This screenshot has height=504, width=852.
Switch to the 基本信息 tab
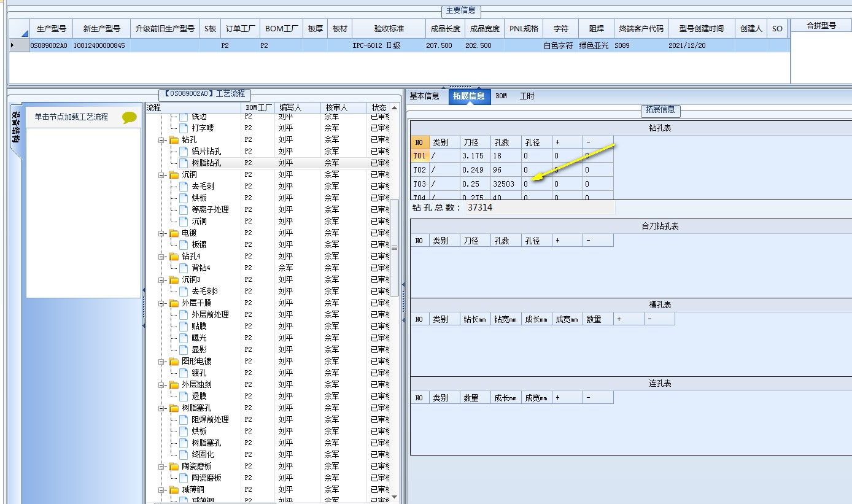425,96
